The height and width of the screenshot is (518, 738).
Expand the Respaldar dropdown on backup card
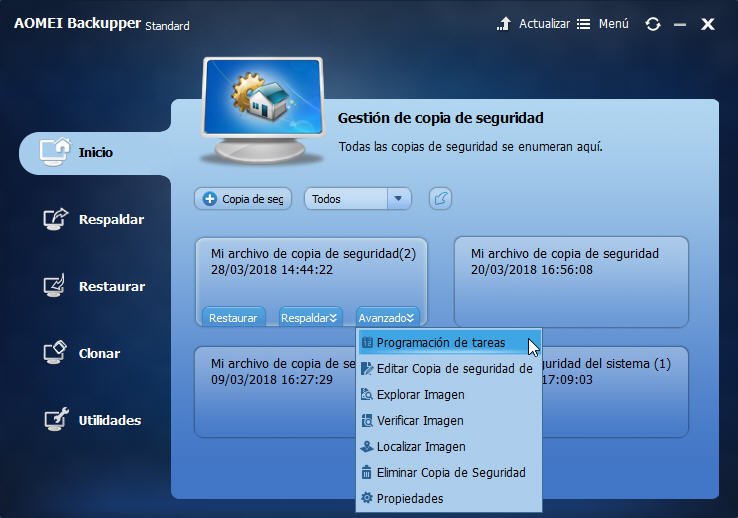[x=309, y=318]
